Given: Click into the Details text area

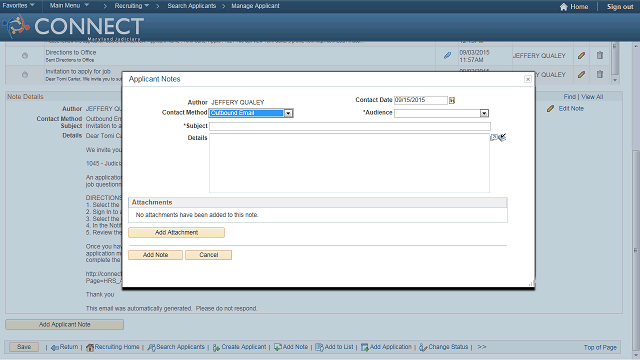Looking at the screenshot, I should point(349,163).
